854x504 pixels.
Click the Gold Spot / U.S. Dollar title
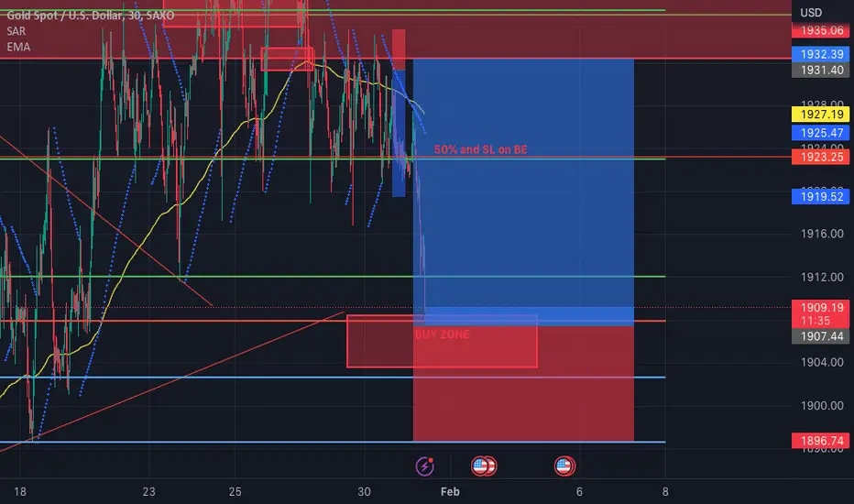(91, 16)
